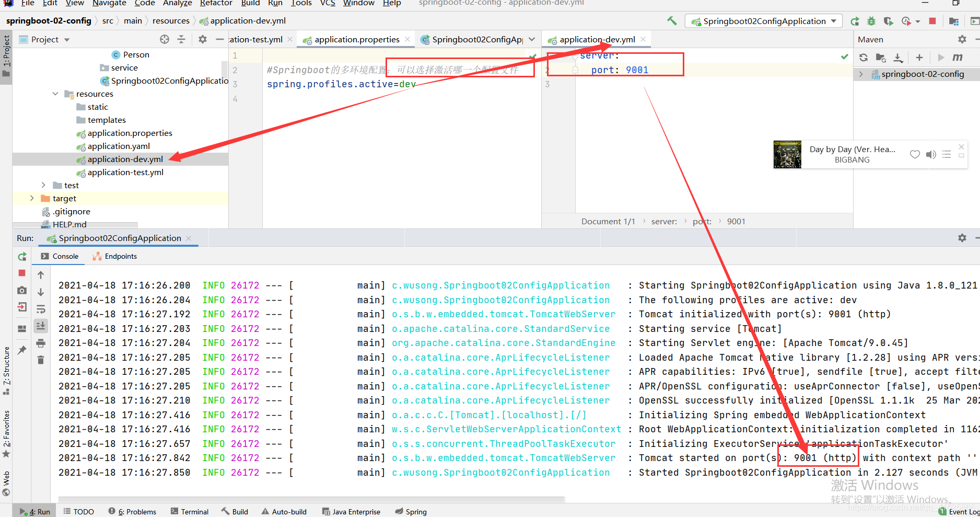This screenshot has width=980, height=517.
Task: Execute Maven goal 'm' icon
Action: (x=958, y=58)
